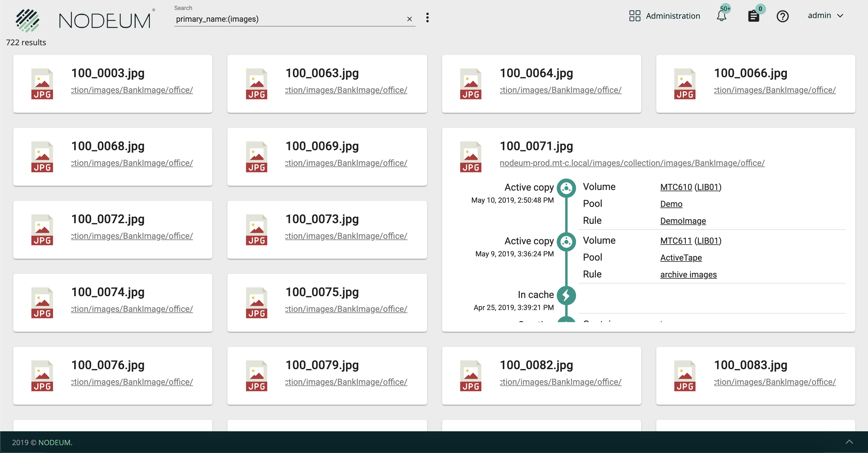Open the Demo pool link
Image resolution: width=868 pixels, height=453 pixels.
671,204
